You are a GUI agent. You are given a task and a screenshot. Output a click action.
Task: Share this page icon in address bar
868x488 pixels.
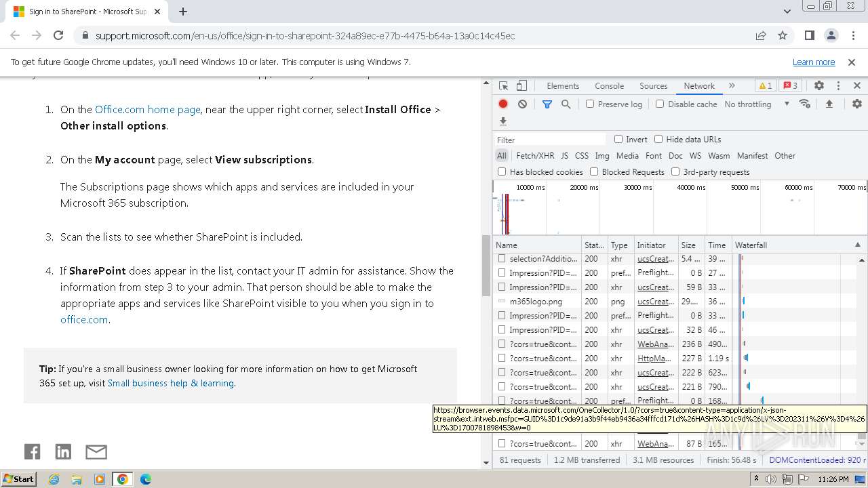(761, 35)
